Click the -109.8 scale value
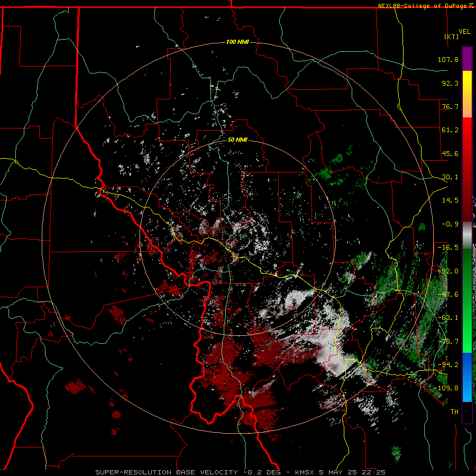Viewport: 476px width, 476px height. (446, 388)
